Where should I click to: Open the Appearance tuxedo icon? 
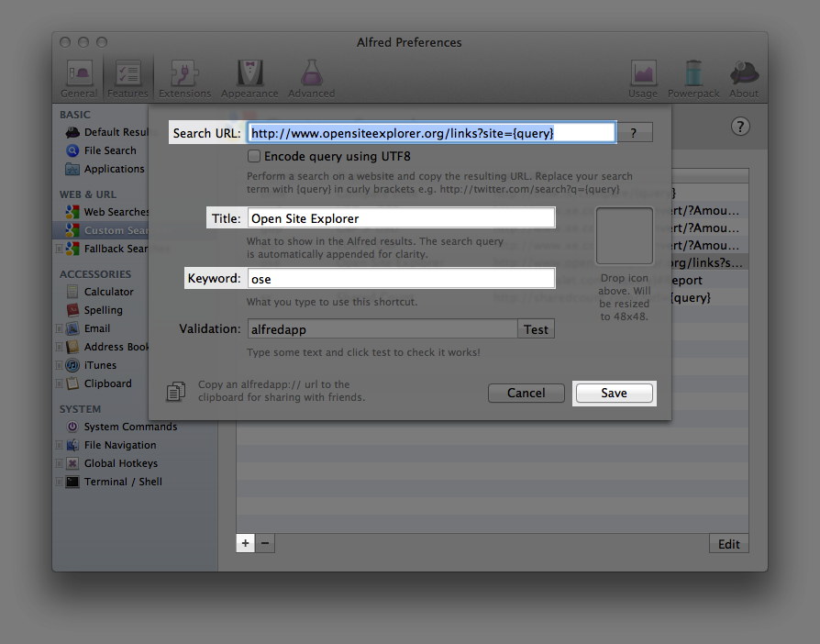pyautogui.click(x=249, y=79)
